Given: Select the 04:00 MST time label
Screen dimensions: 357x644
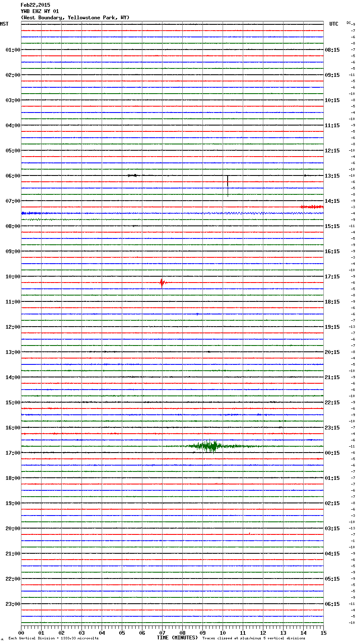Looking at the screenshot, I should click(x=13, y=126).
